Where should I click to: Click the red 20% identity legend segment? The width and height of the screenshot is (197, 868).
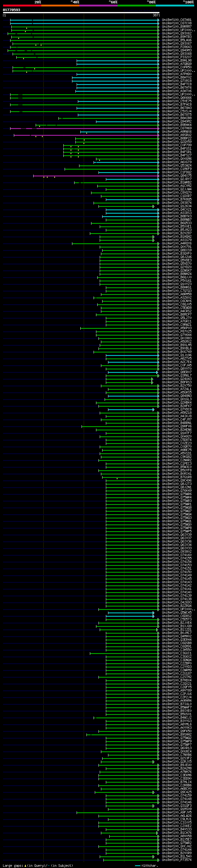[x=22, y=6]
